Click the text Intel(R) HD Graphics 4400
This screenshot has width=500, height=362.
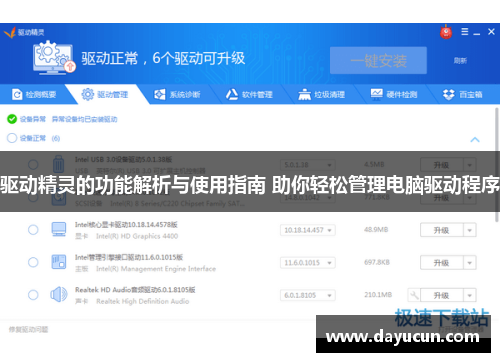click(x=137, y=236)
